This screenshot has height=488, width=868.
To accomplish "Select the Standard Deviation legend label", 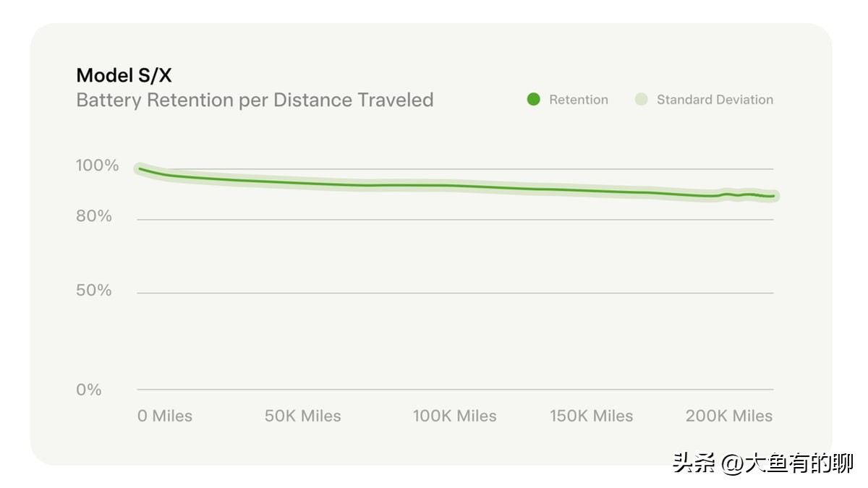I will [715, 100].
